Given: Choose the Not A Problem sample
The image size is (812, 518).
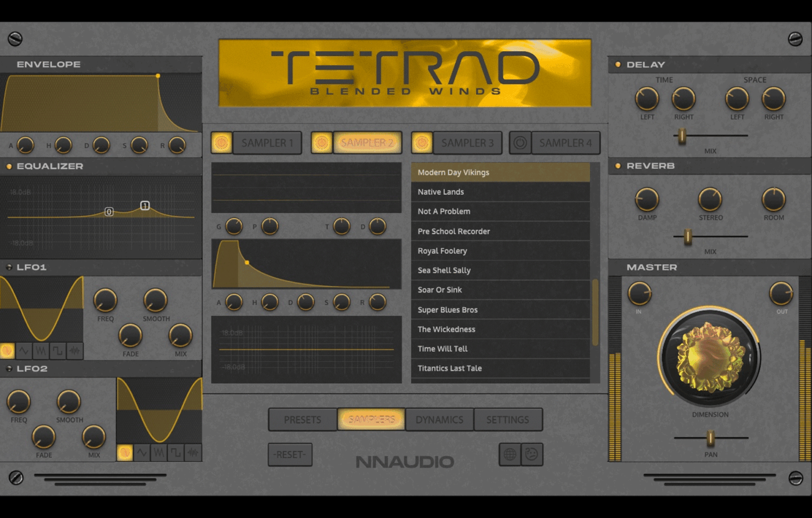Looking at the screenshot, I should point(500,212).
